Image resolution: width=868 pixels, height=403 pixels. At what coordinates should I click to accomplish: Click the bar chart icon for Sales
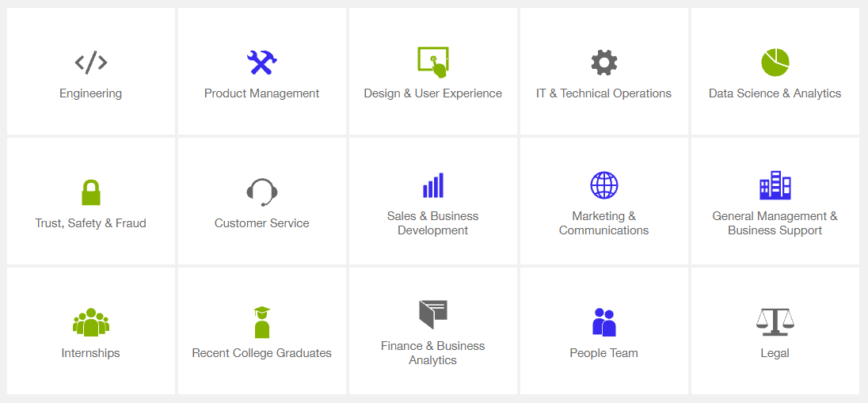click(433, 185)
